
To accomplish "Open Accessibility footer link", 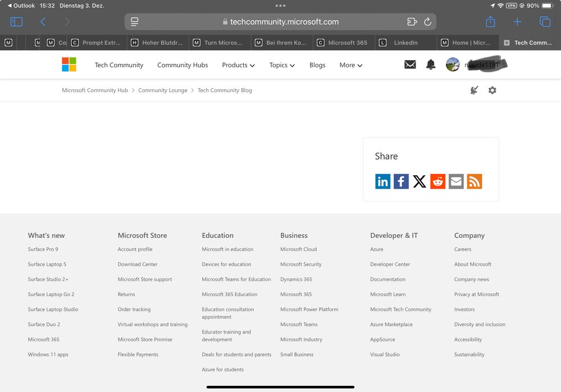I will click(468, 339).
